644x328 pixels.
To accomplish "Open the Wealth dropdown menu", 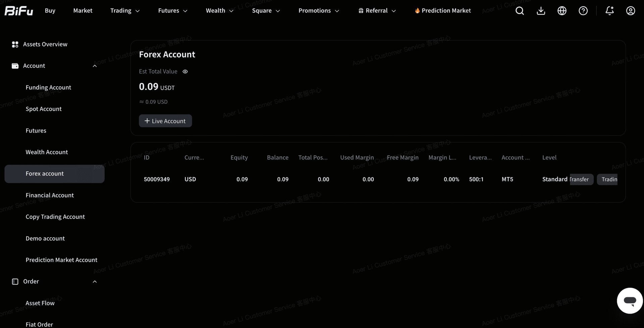I will 219,11.
